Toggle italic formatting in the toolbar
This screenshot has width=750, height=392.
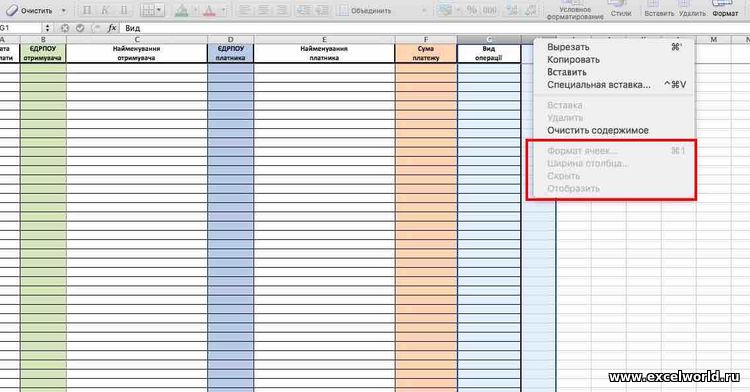click(105, 10)
